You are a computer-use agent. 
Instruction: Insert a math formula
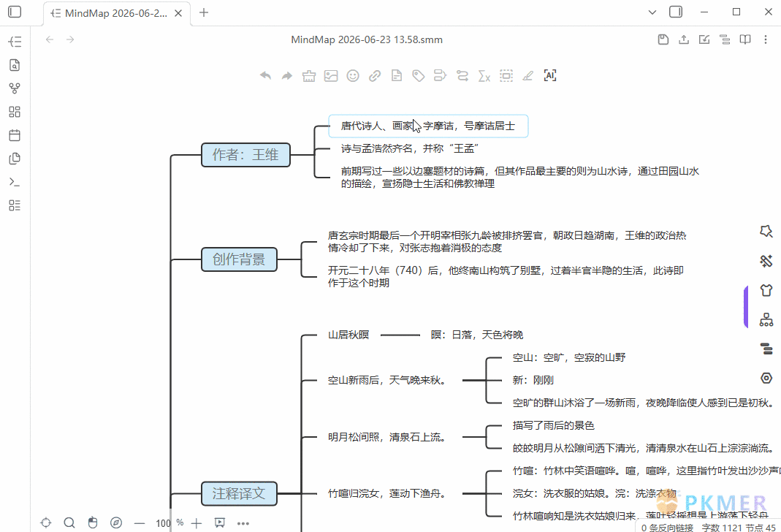point(484,76)
